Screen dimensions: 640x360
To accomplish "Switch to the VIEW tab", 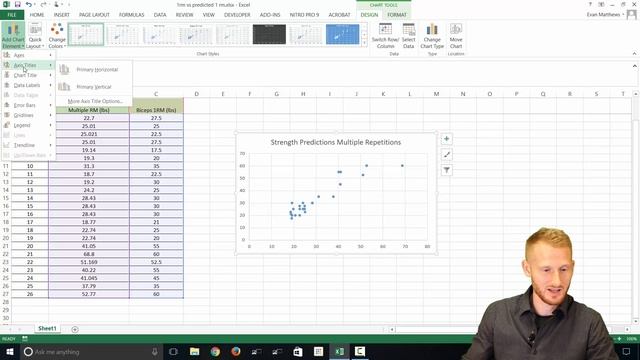I will [209, 15].
